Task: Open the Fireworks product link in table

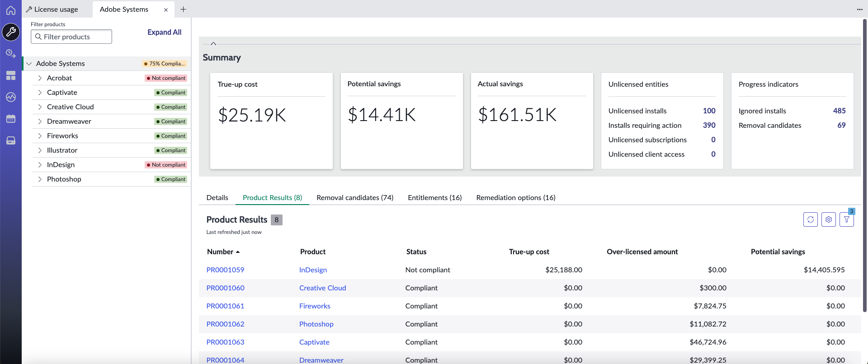Action: [x=315, y=306]
